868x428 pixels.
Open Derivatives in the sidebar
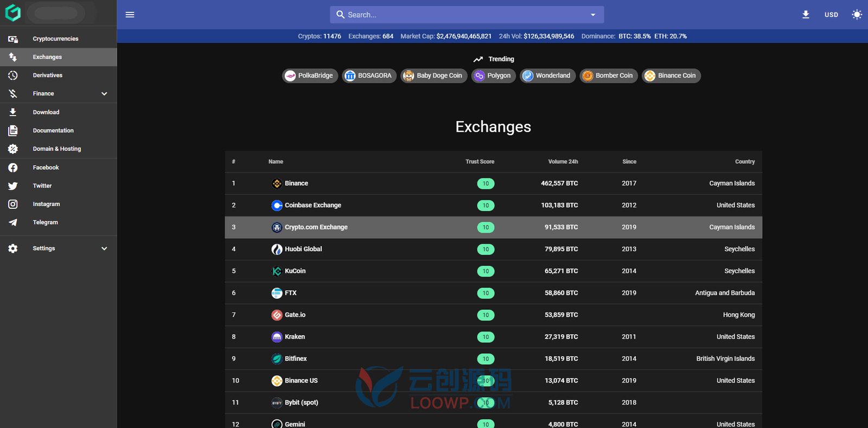59,75
